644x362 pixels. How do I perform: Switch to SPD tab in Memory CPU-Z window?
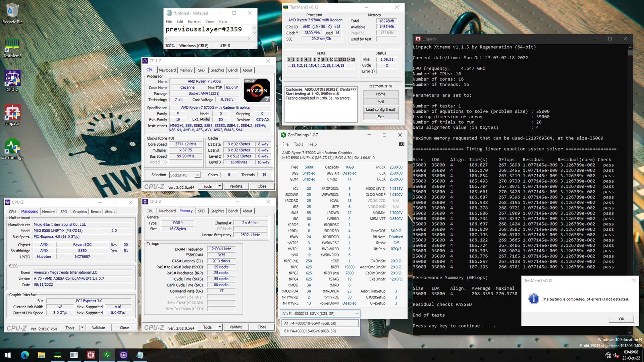click(x=201, y=211)
